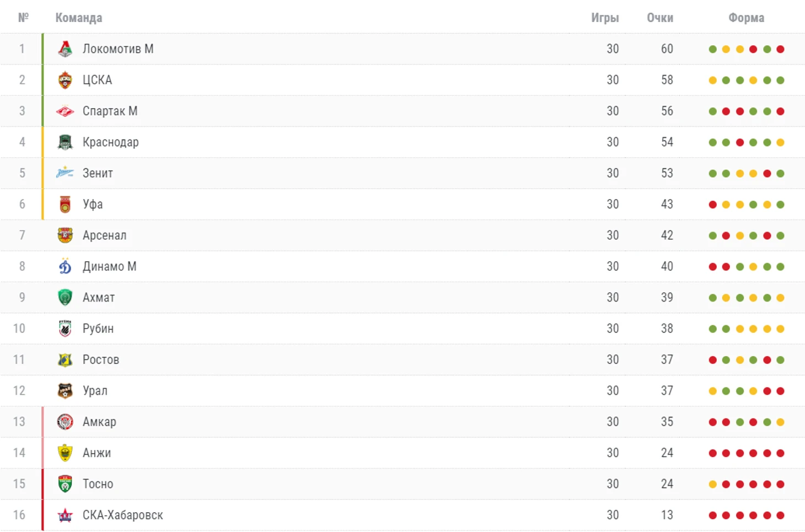Click the Анжи yellow crest
Screen dimensions: 805x532
point(65,453)
